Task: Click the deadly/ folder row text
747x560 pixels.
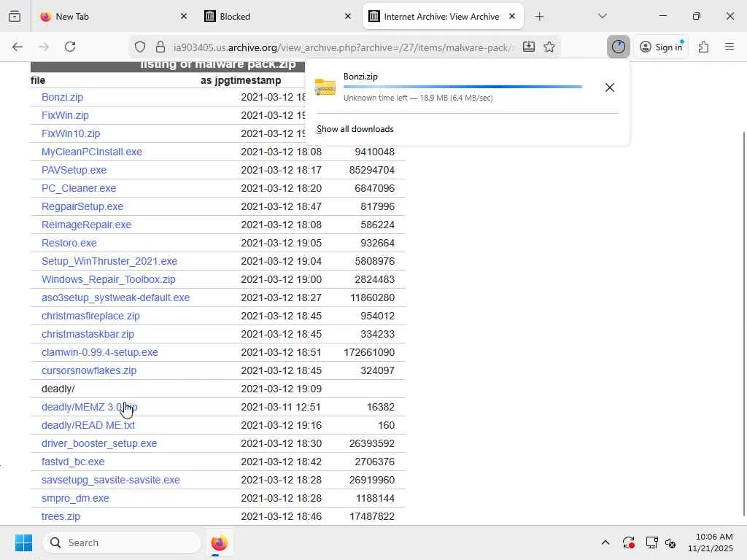Action: tap(58, 389)
